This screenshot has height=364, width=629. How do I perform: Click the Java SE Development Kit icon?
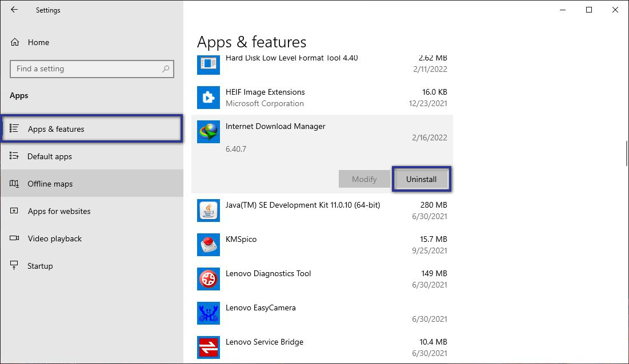208,211
